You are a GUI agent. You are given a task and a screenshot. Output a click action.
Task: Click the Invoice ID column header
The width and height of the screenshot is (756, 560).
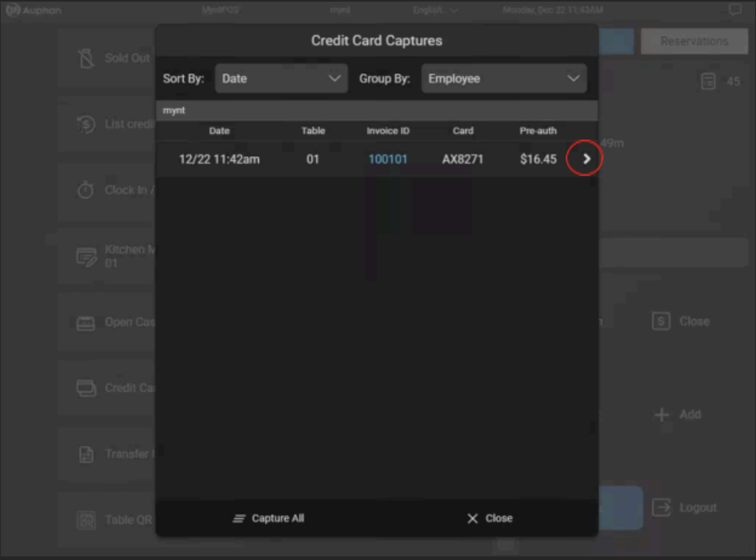388,131
